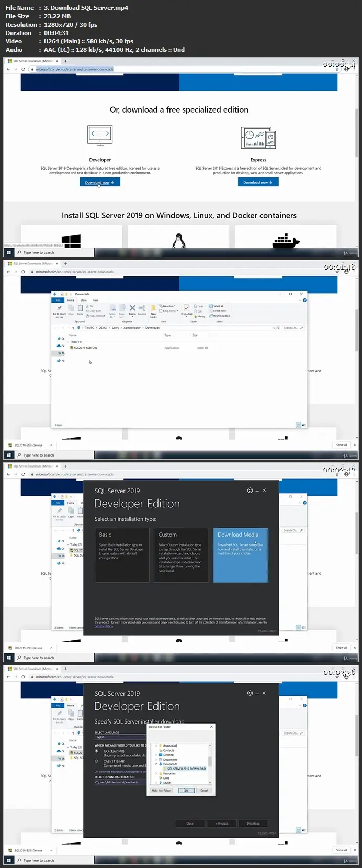Open the New item dropdown, Downloads window
The width and height of the screenshot is (362, 868).
167,306
